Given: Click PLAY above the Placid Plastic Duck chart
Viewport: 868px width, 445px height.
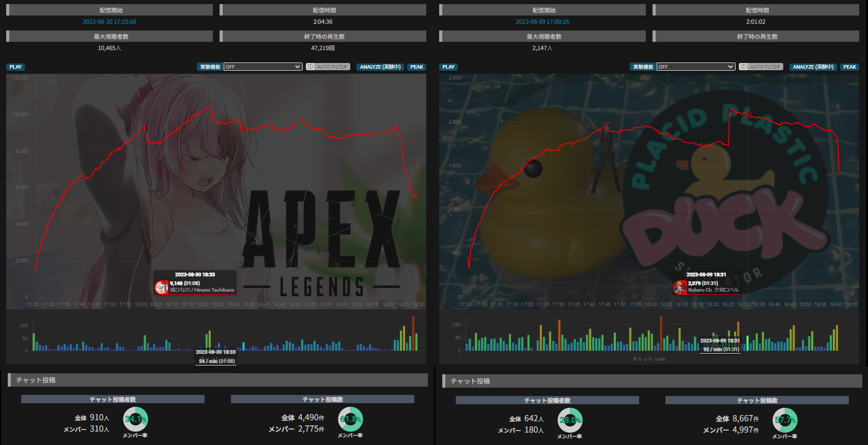Looking at the screenshot, I should click(448, 67).
